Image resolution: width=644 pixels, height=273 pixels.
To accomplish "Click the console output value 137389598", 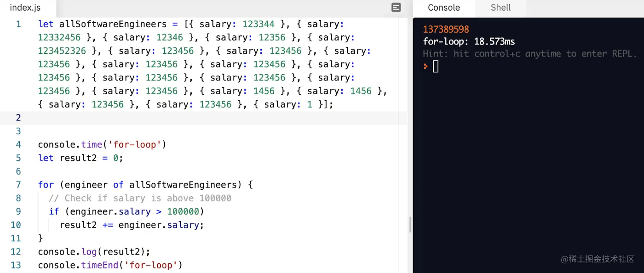I will pos(446,29).
